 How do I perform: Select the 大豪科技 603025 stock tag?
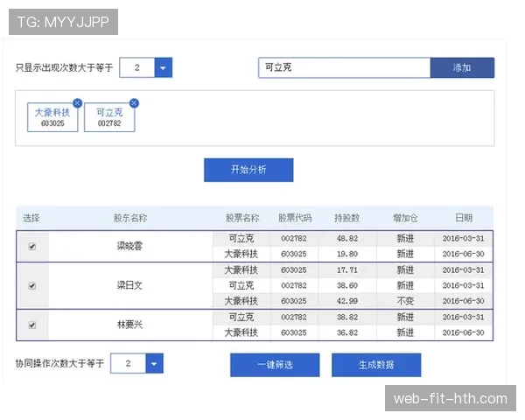click(52, 117)
